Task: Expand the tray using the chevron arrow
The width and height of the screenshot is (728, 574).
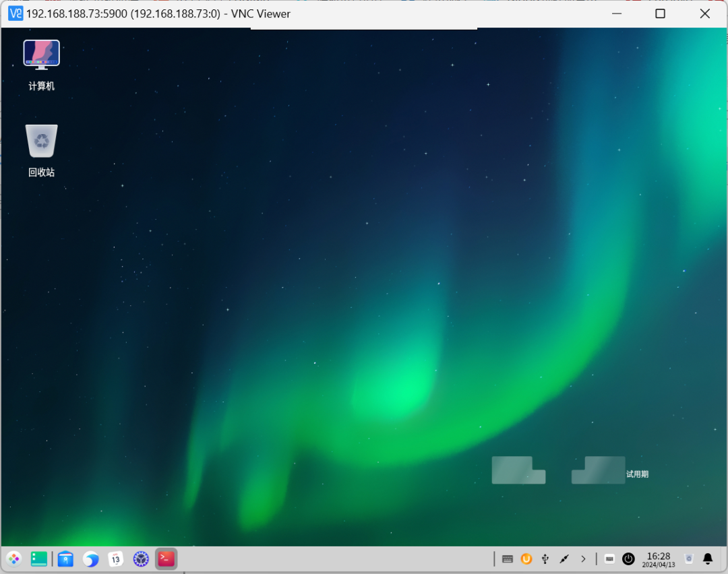Action: pos(583,559)
